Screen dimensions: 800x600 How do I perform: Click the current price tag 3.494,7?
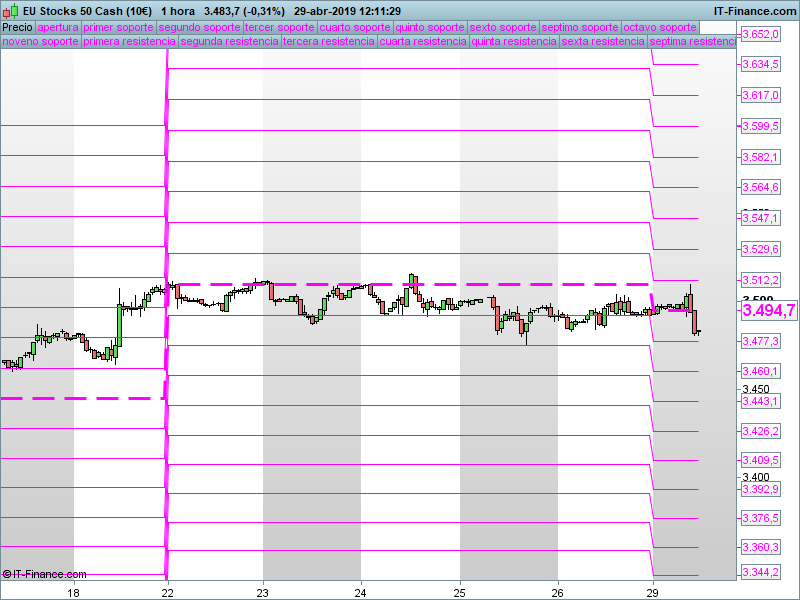click(768, 311)
